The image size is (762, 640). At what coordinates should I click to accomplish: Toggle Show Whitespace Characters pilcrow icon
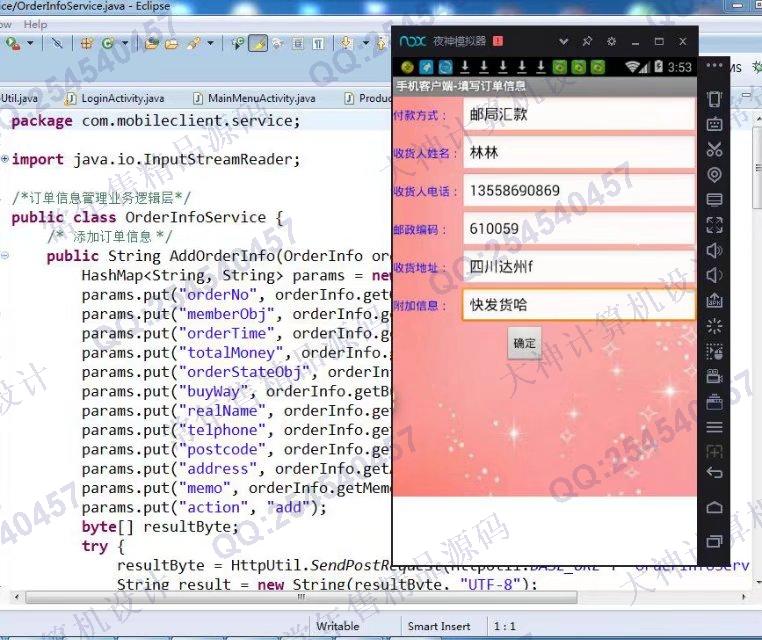tap(318, 44)
